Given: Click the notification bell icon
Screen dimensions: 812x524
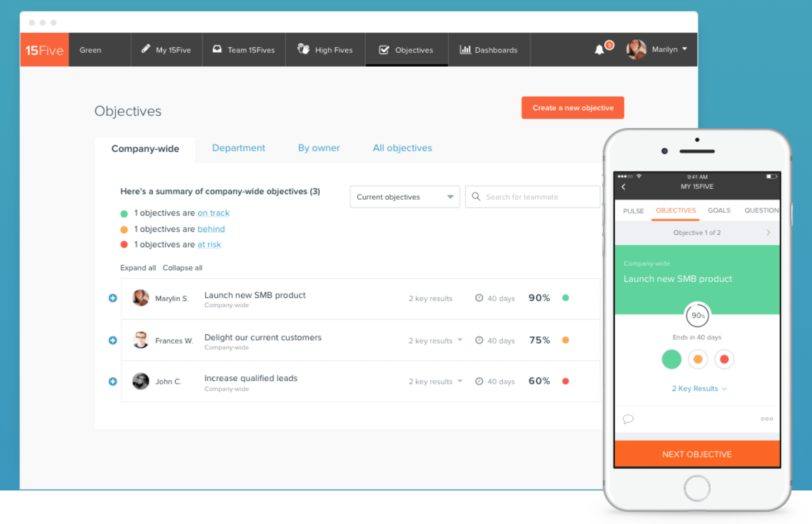Looking at the screenshot, I should [x=599, y=50].
